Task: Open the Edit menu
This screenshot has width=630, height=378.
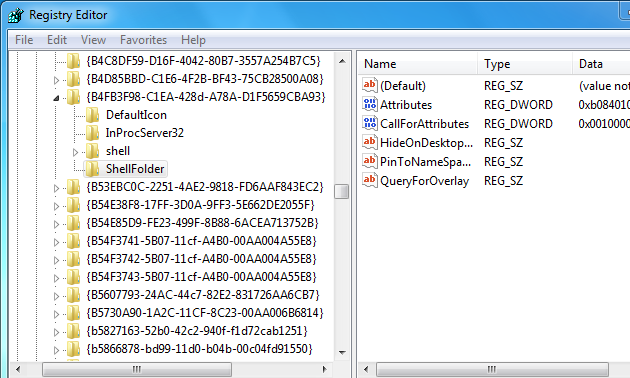Action: tap(57, 40)
